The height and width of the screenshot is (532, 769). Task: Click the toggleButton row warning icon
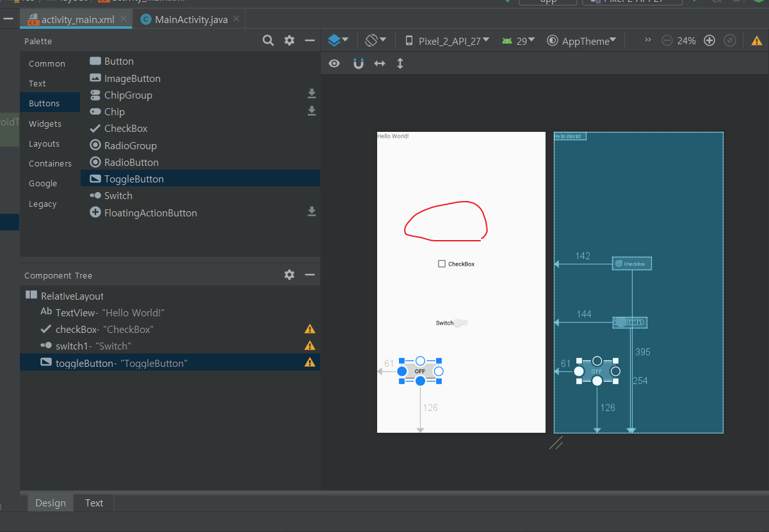[310, 362]
